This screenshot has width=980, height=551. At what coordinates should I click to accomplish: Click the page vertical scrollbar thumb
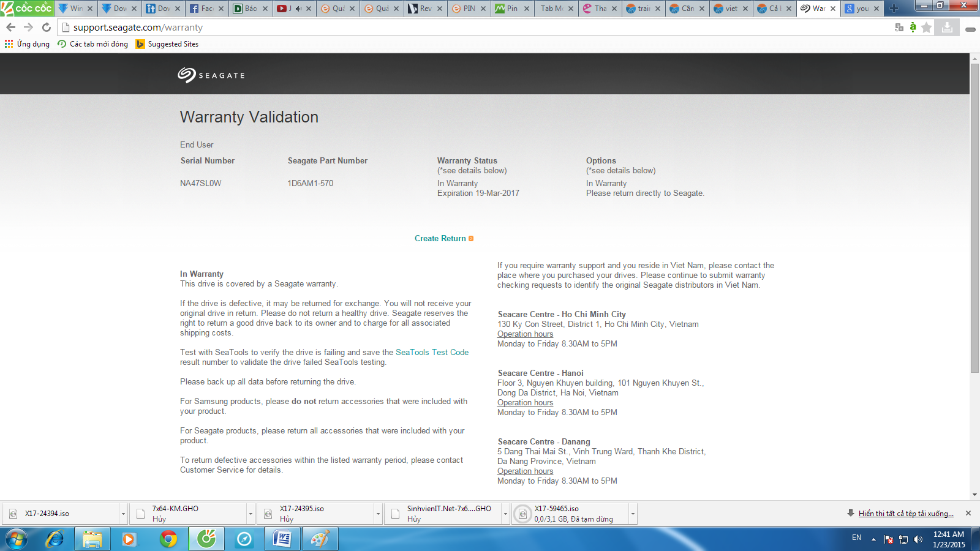[974, 217]
